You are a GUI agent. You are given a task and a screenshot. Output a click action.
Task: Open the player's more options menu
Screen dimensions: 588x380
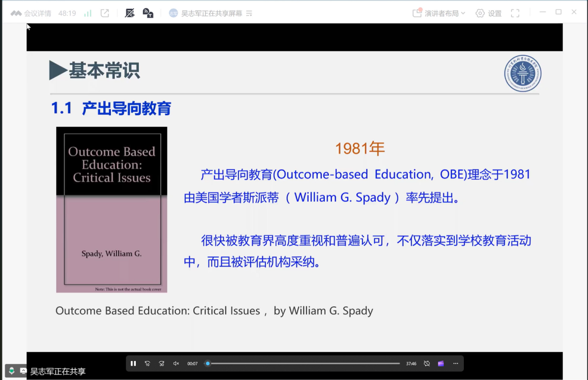[455, 364]
